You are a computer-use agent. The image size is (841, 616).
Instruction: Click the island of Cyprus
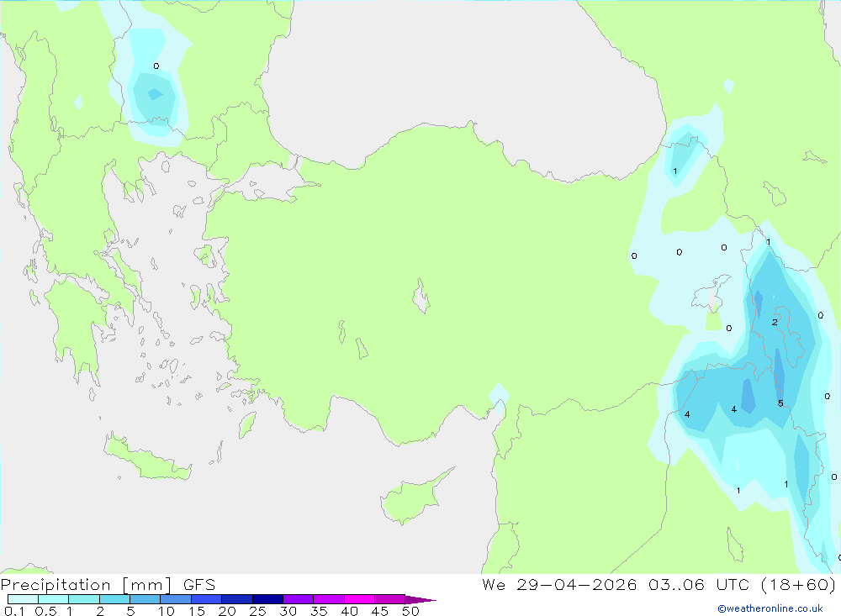[415, 498]
